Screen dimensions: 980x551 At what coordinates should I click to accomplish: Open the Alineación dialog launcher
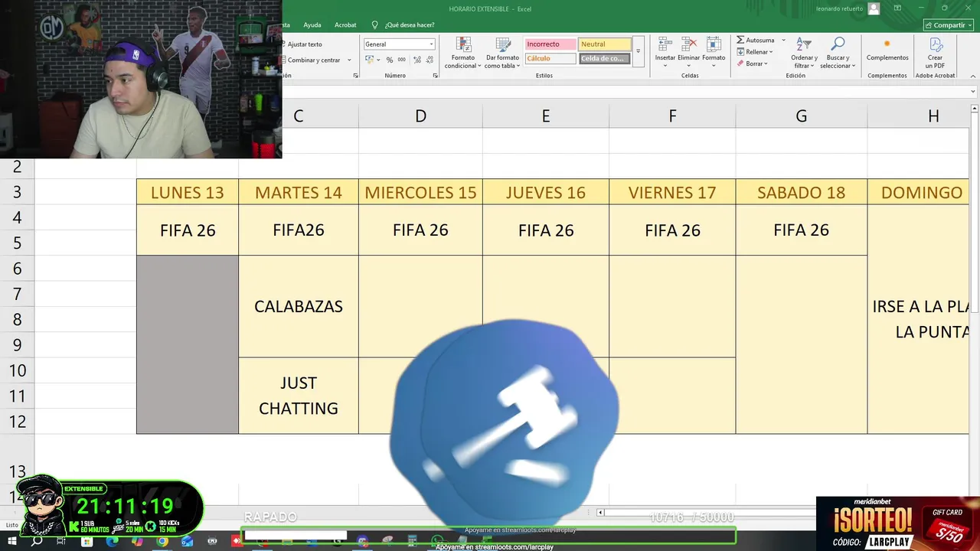tap(355, 76)
